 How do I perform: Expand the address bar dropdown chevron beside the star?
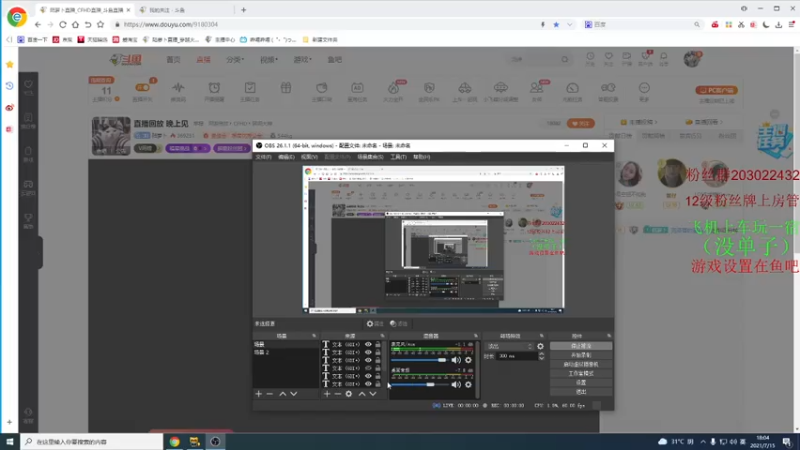point(569,24)
